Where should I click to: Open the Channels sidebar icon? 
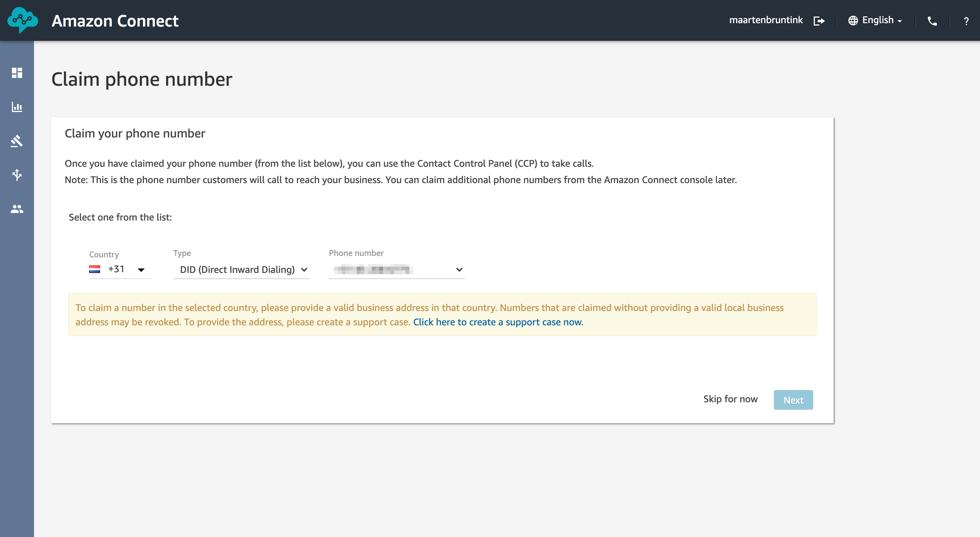click(17, 175)
